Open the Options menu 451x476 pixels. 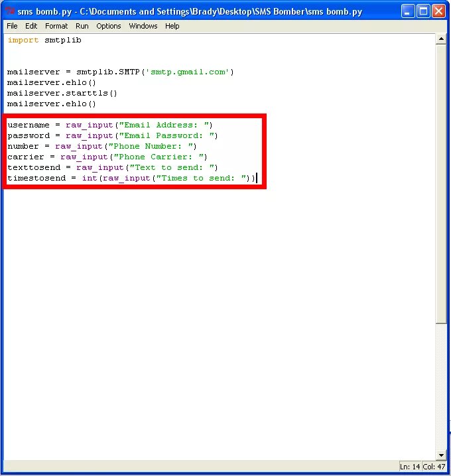(109, 26)
